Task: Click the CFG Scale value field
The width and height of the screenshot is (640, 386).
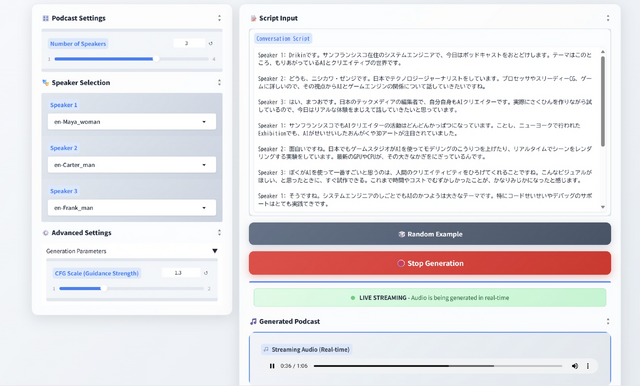Action: pos(181,273)
